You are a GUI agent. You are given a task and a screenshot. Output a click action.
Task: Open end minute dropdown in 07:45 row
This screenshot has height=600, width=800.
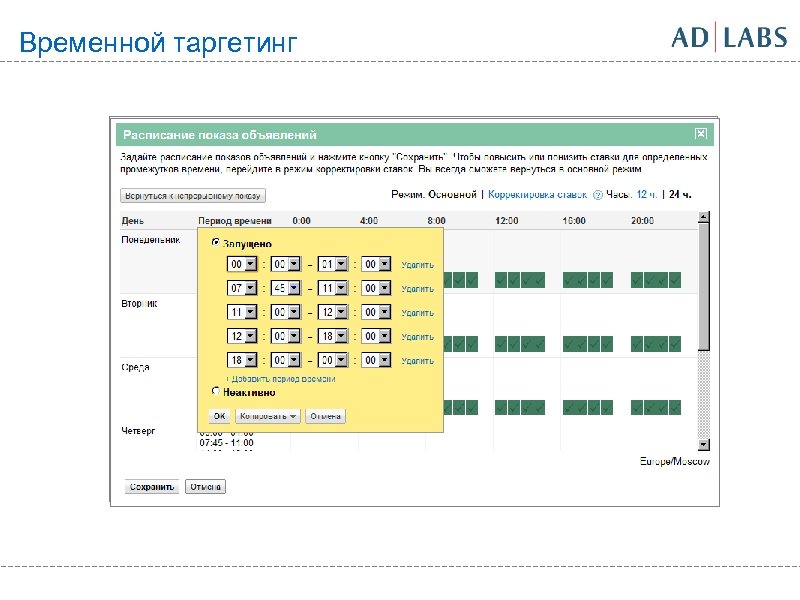point(376,288)
